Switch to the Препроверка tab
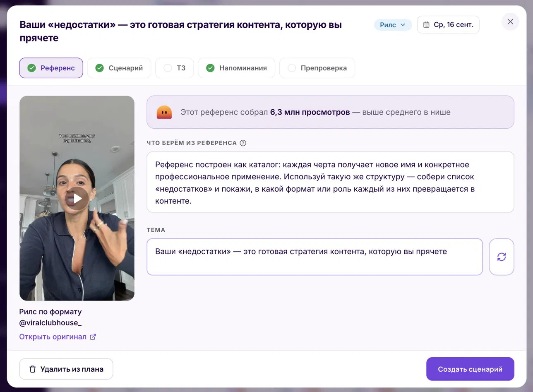533x392 pixels. tap(317, 68)
